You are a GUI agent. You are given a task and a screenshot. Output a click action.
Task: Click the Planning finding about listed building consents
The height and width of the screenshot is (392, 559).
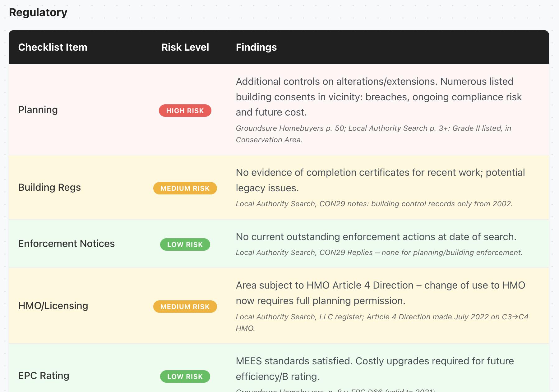(379, 97)
